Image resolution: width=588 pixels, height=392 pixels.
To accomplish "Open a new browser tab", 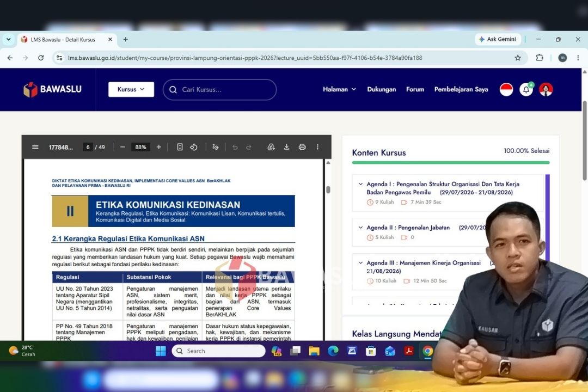I will pyautogui.click(x=126, y=39).
